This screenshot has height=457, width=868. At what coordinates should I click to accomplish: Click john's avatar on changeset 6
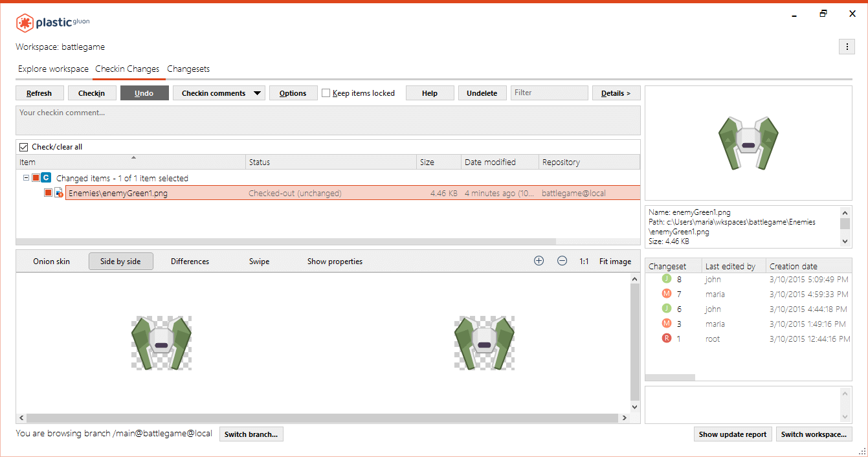coord(667,309)
